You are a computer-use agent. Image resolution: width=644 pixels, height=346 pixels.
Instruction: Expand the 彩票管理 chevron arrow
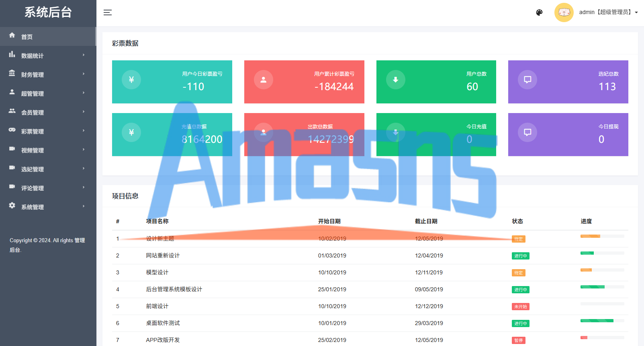click(84, 130)
